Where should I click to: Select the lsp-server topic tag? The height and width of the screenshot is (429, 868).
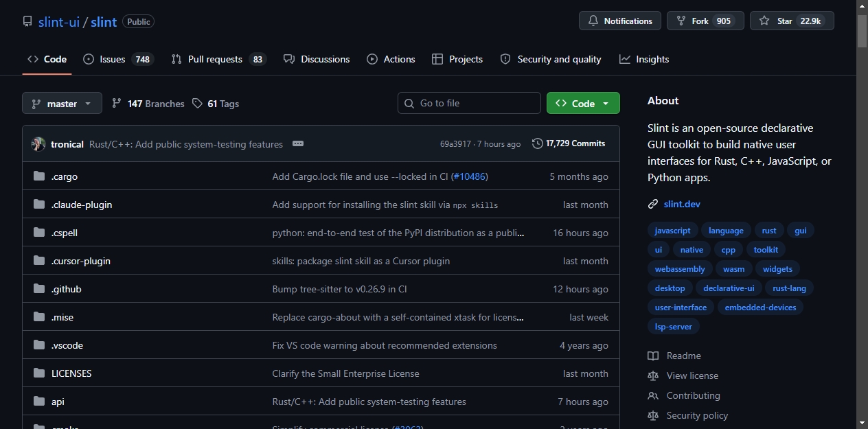pyautogui.click(x=674, y=327)
